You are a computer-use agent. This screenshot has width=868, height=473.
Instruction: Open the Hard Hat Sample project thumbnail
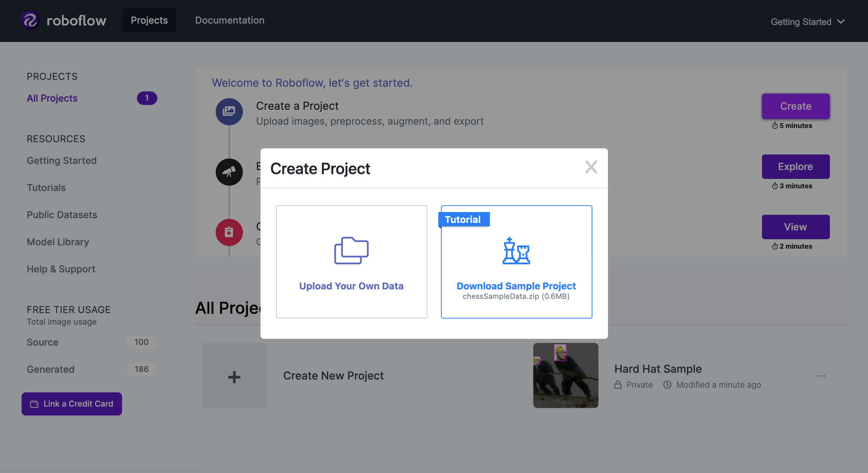[566, 375]
